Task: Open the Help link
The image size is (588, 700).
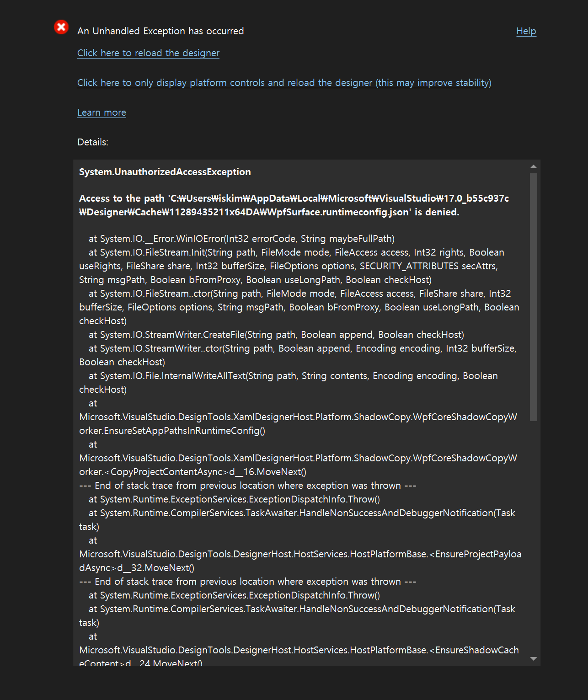Action: coord(526,31)
